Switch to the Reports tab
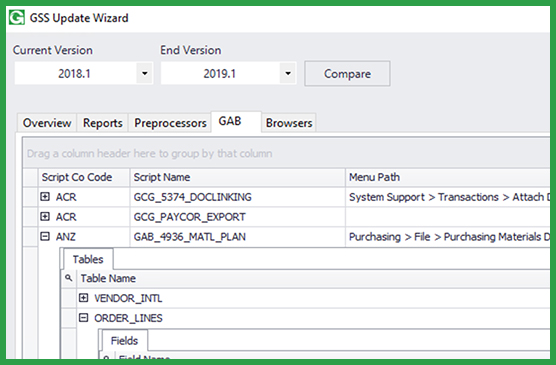The image size is (556, 365). pos(102,123)
